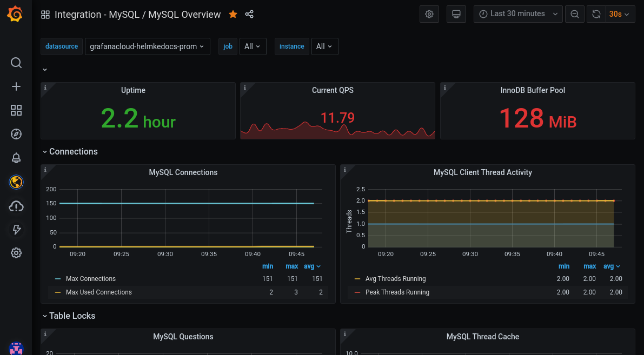Image resolution: width=644 pixels, height=355 pixels.
Task: Toggle Max Used Connections series visibility
Action: tap(98, 292)
